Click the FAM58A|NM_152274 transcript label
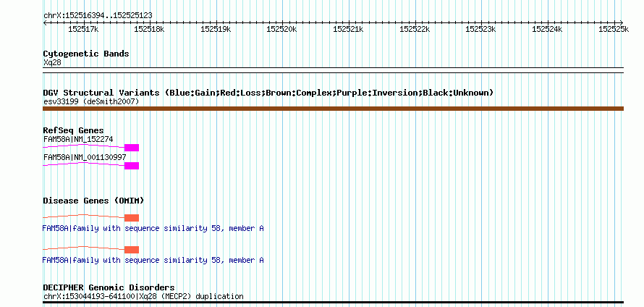 pyautogui.click(x=78, y=139)
